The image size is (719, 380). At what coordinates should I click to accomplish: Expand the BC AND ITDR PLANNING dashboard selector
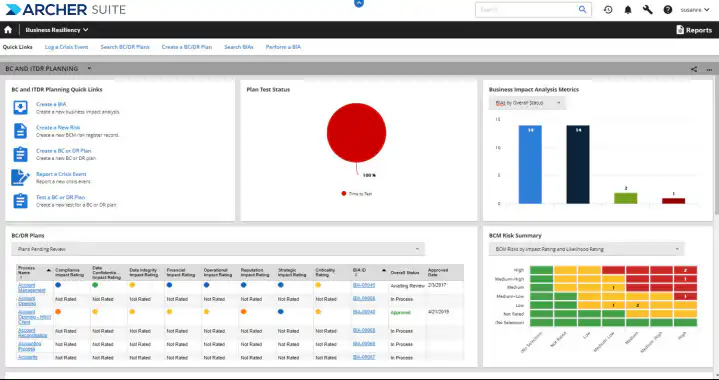[89, 69]
